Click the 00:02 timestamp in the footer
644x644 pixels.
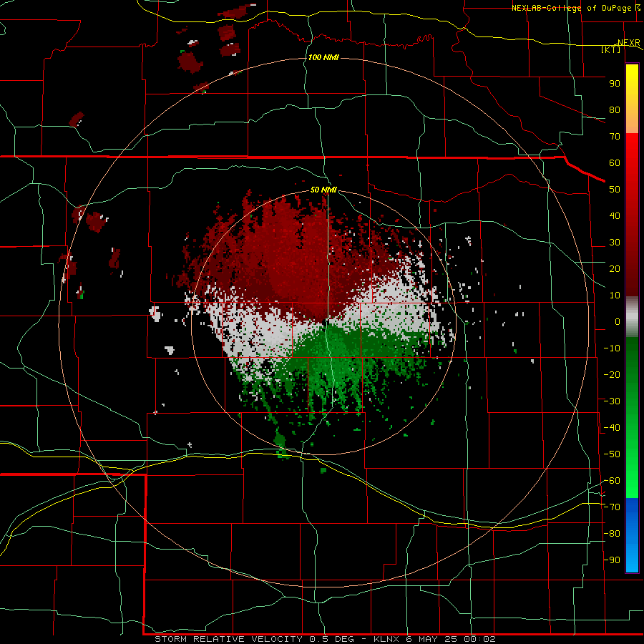point(479,639)
